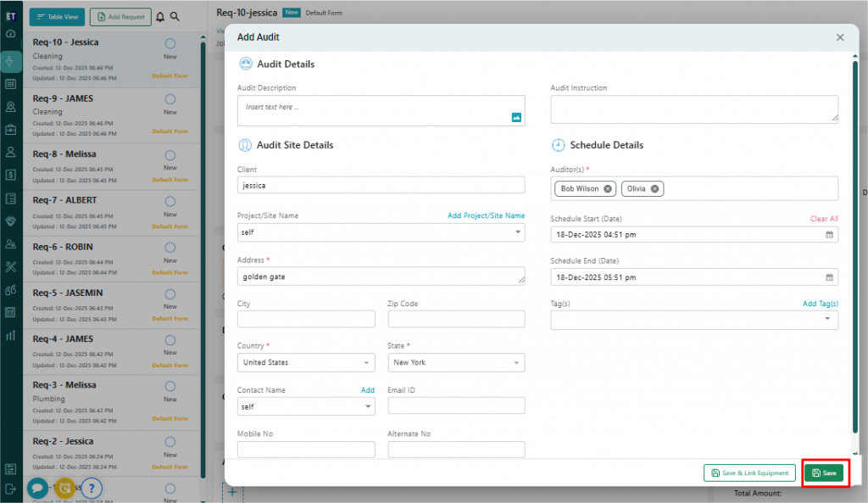Select status circle for Req-10 Jessica

tap(170, 43)
